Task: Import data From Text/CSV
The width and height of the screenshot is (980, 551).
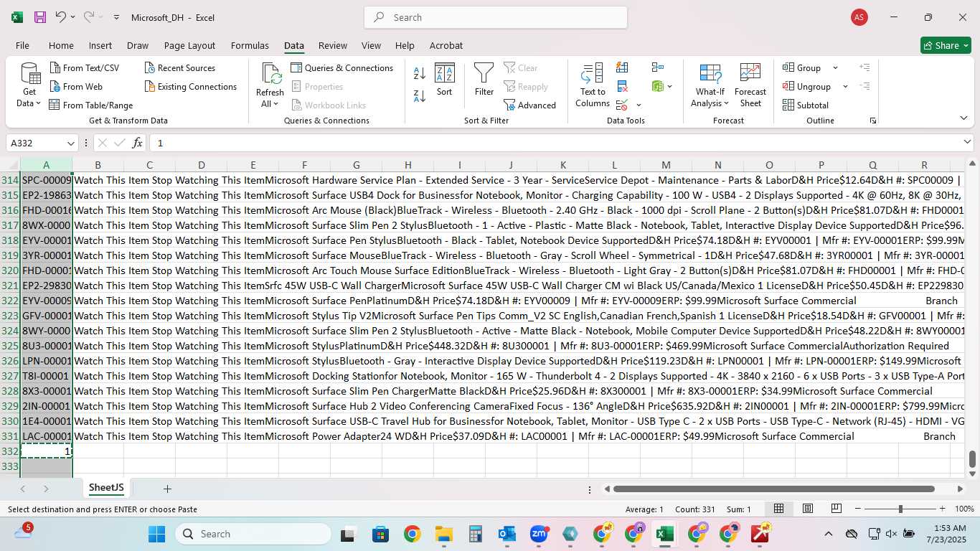Action: pos(85,67)
